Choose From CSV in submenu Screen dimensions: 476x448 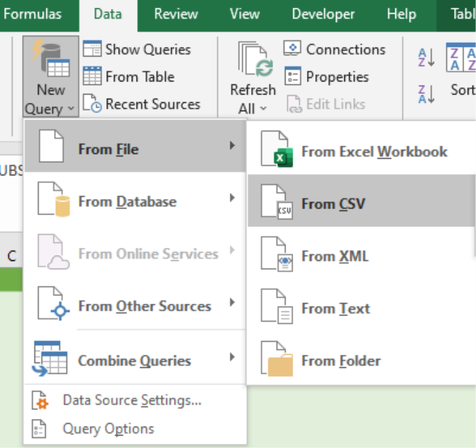point(361,201)
